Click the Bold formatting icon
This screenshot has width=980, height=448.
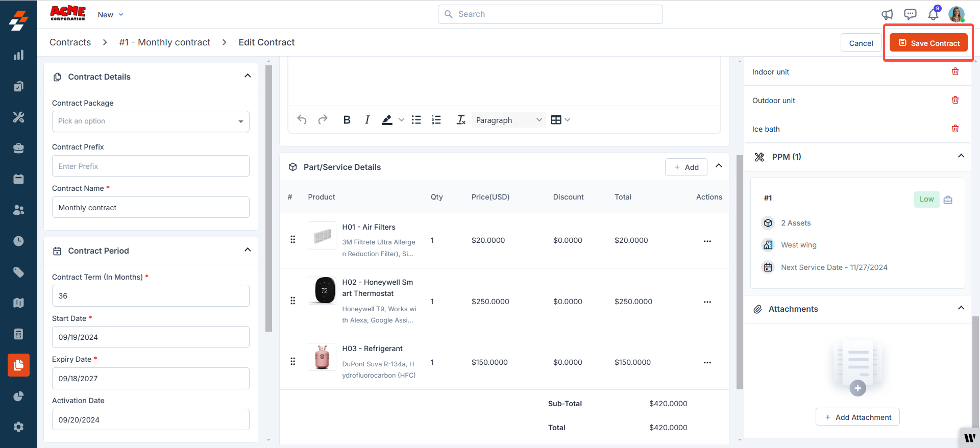[347, 120]
